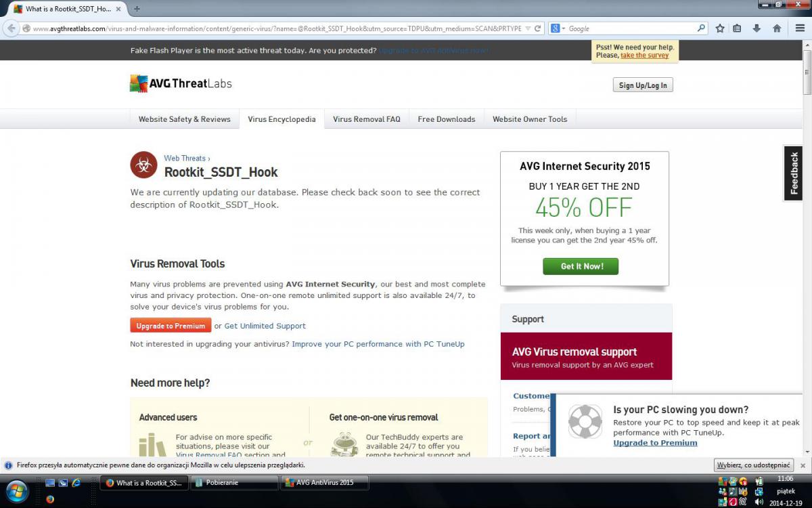
Task: Open the Virus Removal FAQ tab
Action: [x=367, y=119]
